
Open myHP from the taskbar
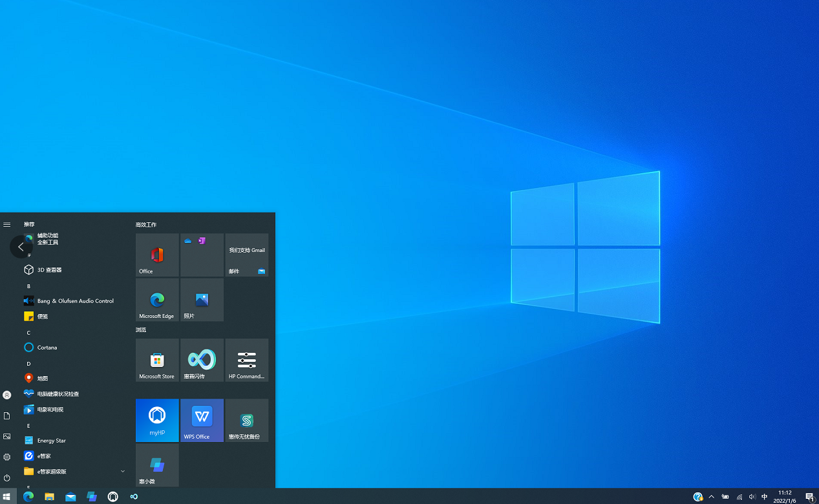coord(113,496)
